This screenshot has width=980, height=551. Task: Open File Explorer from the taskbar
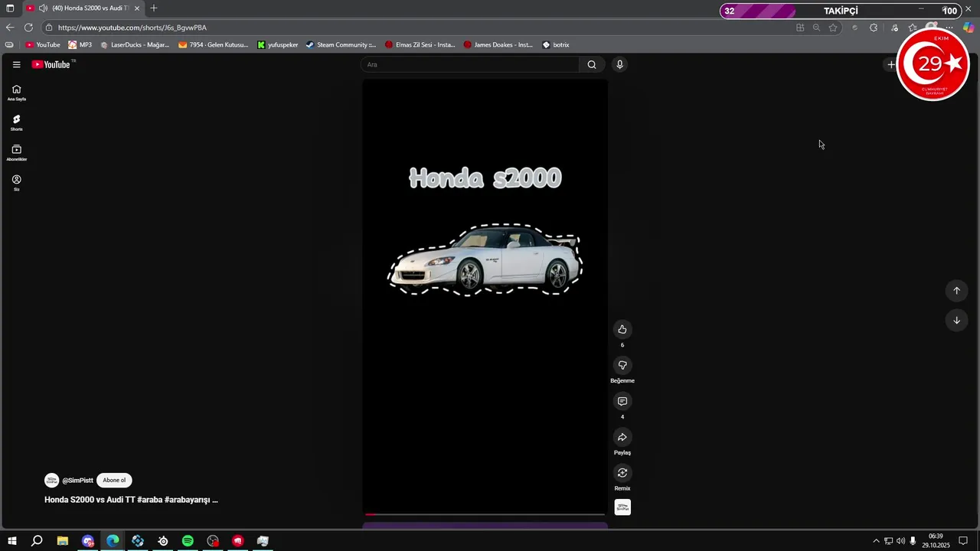[x=63, y=541]
